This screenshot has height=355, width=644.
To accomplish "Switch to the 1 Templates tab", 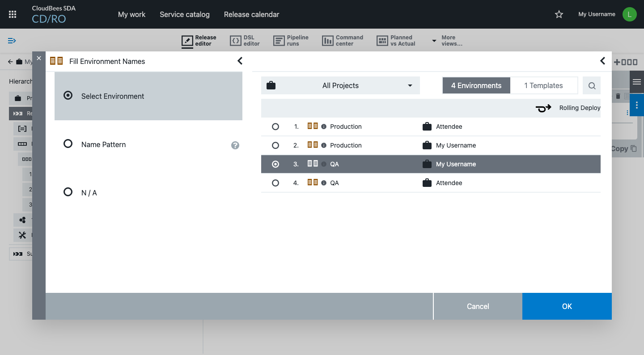I will (543, 86).
